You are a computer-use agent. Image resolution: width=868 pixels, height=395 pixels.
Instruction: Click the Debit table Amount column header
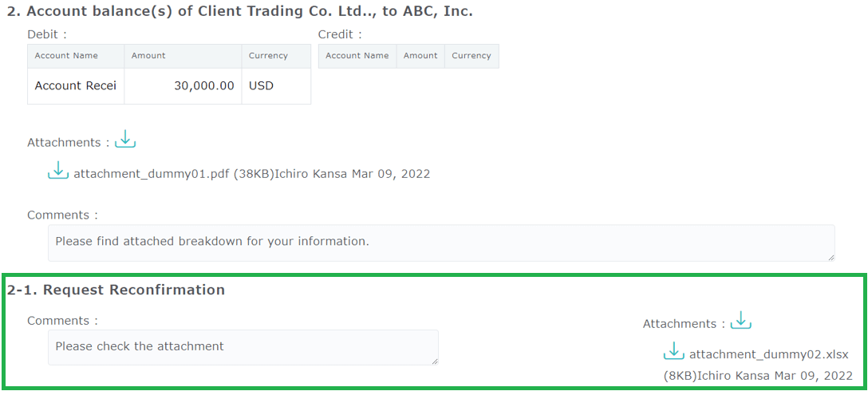[183, 56]
